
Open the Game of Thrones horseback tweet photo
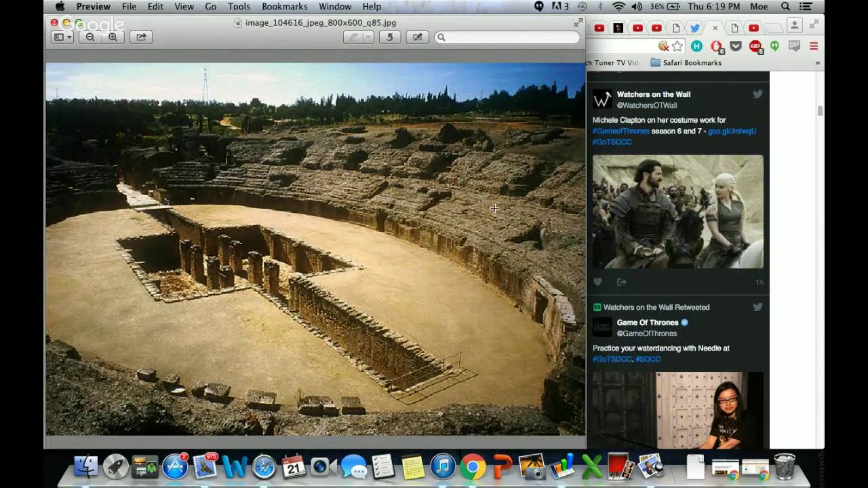pos(677,211)
